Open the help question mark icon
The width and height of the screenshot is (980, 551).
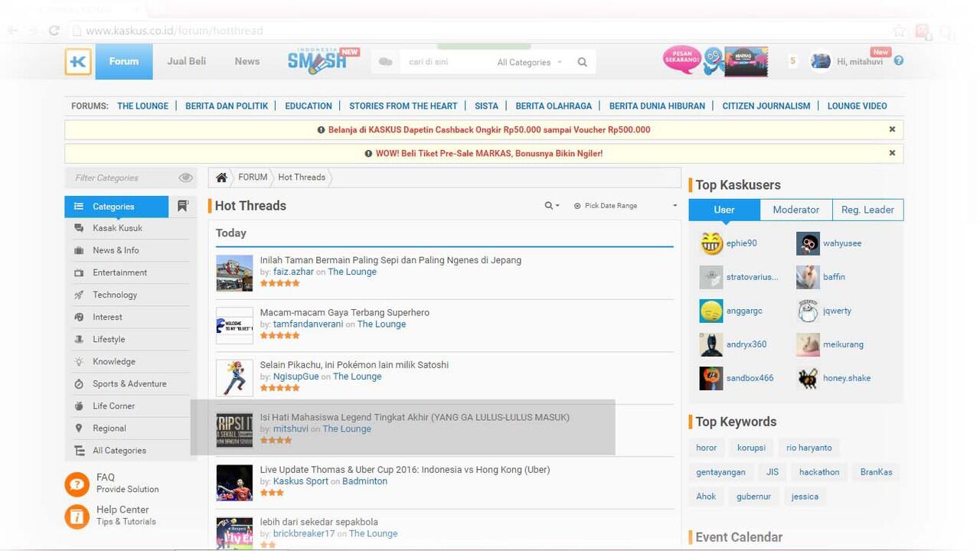899,61
